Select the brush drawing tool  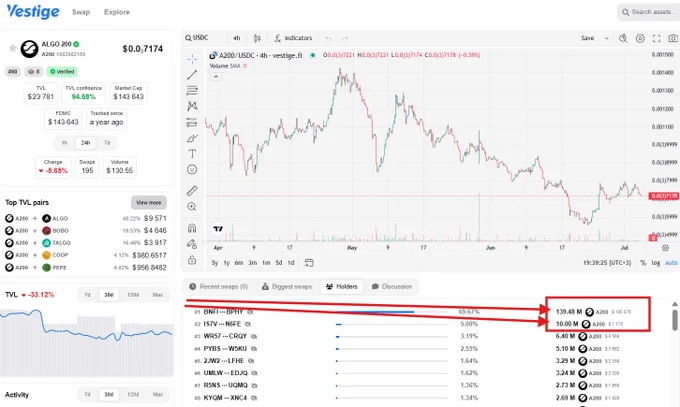click(x=192, y=138)
